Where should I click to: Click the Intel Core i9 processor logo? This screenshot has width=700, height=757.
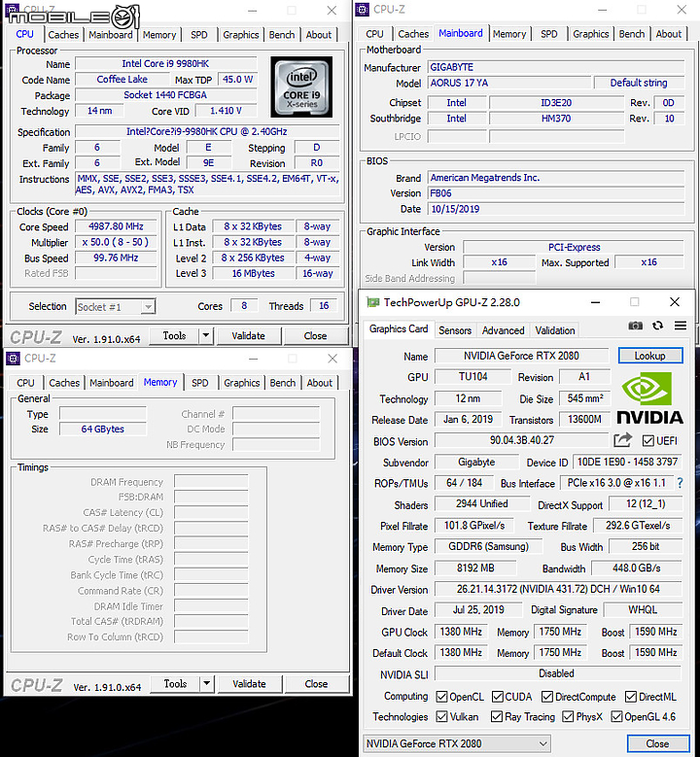click(x=301, y=86)
